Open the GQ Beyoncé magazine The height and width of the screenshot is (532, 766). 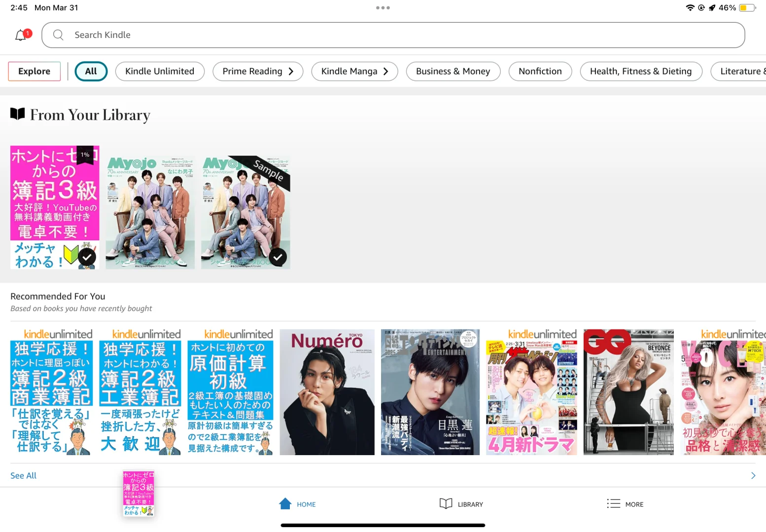[628, 392]
